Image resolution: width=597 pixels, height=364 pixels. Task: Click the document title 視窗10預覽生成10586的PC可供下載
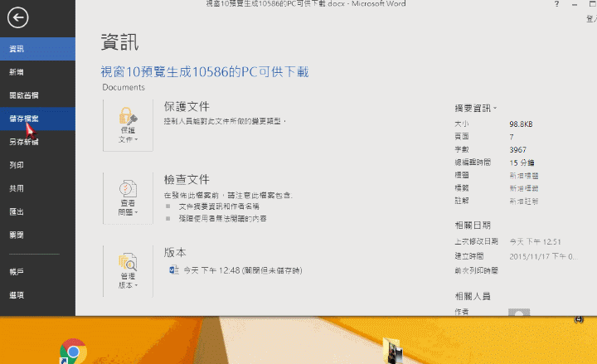click(x=205, y=71)
